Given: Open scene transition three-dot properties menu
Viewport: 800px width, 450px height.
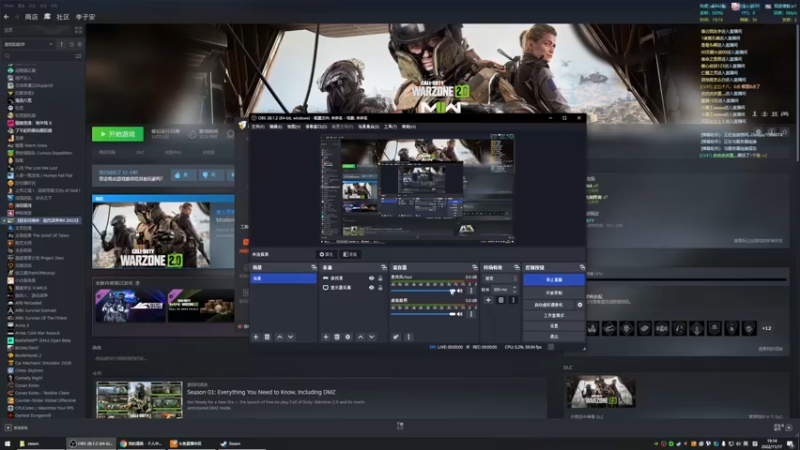Looking at the screenshot, I should click(513, 300).
